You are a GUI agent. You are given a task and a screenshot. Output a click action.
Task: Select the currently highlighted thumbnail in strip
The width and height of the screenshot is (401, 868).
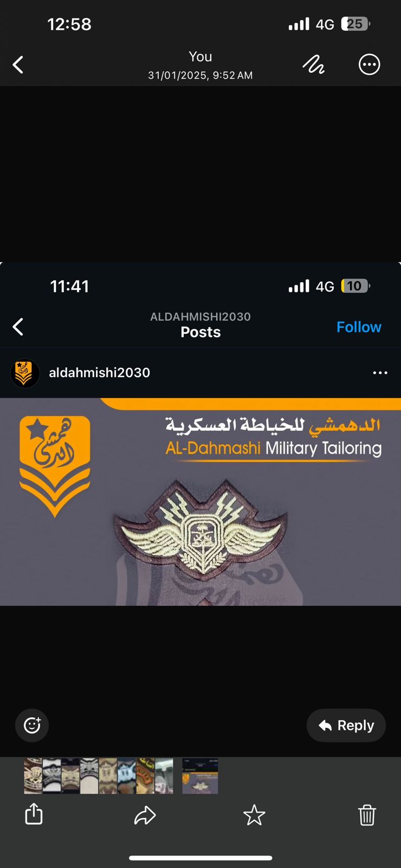coord(200,776)
